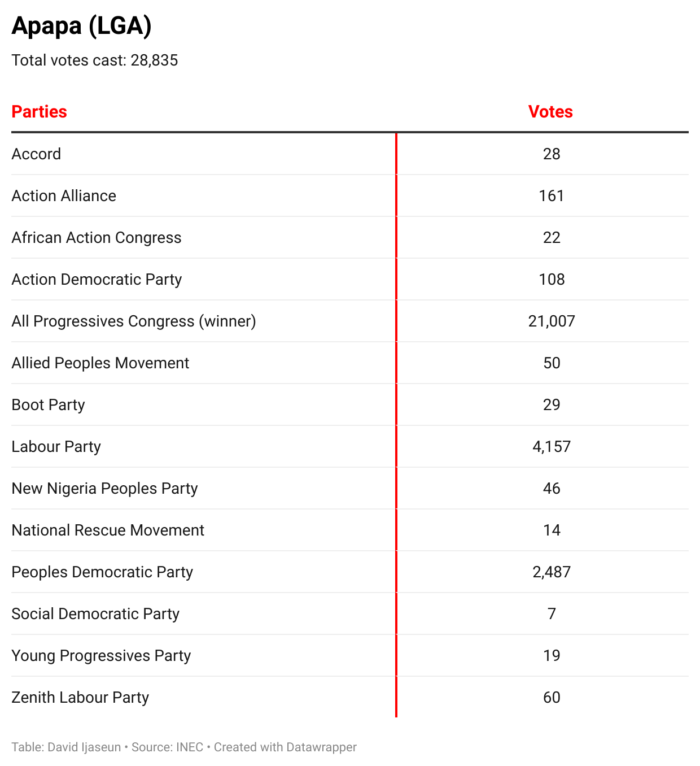Click the Action Alliance party name

click(64, 196)
